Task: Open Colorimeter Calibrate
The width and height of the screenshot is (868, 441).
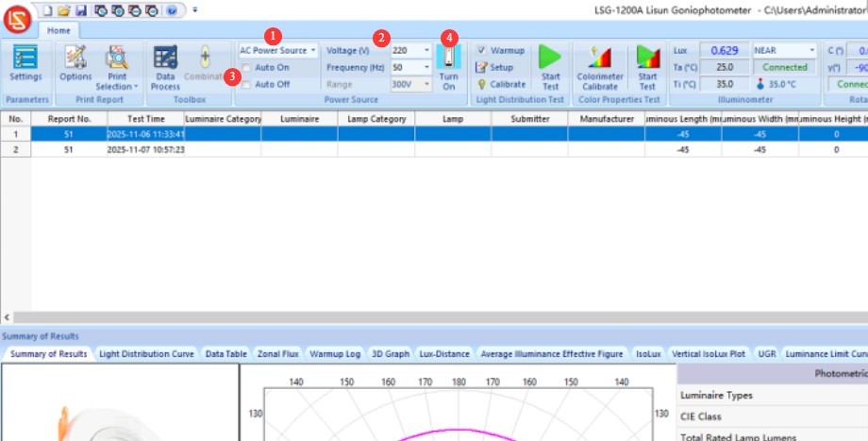Action: [x=599, y=68]
